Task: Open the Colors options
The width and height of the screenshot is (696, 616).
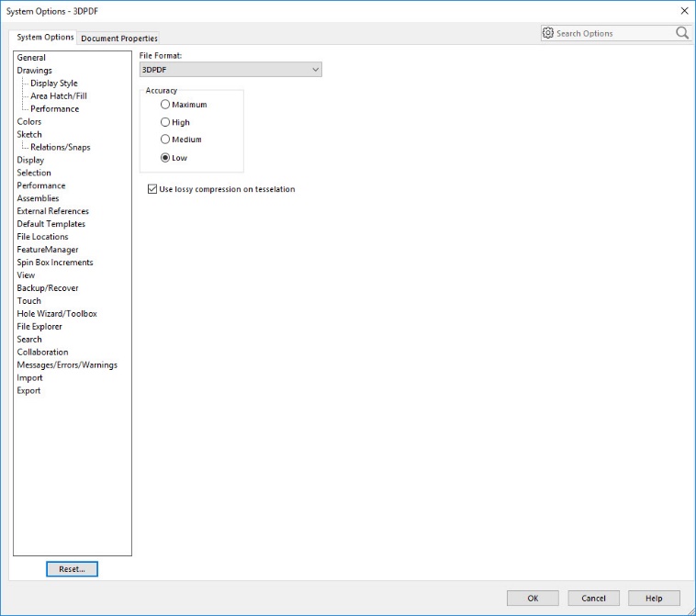Action: [28, 121]
